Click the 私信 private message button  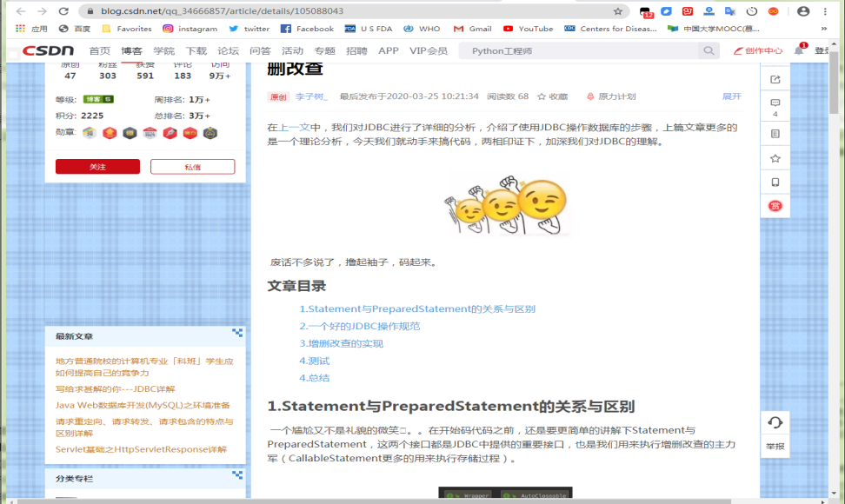click(192, 167)
